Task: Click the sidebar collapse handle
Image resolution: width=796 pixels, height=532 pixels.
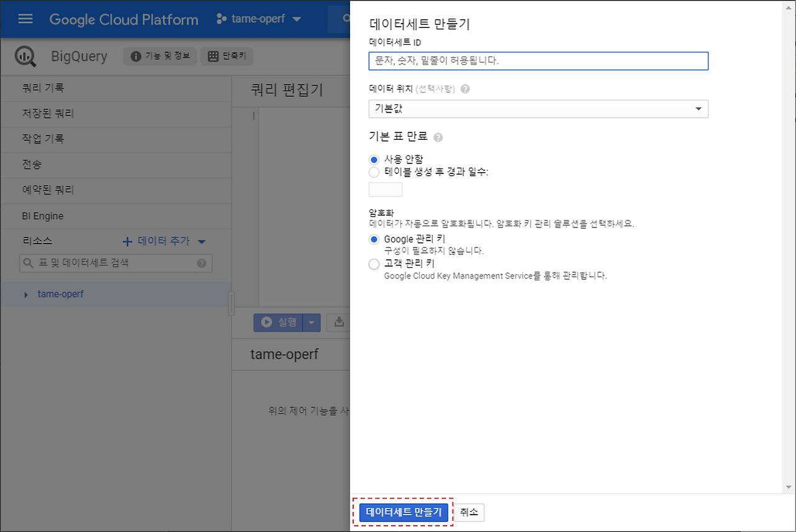Action: (x=231, y=303)
